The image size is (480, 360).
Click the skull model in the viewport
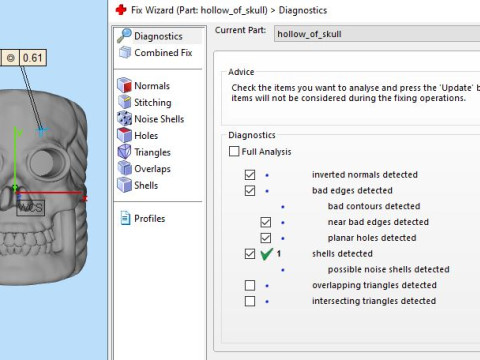[43, 187]
